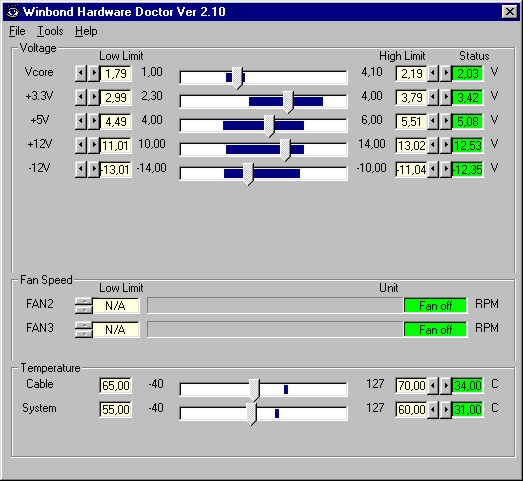Click the Cable temperature slider thumb
Screen dimensions: 523x481
coord(254,389)
